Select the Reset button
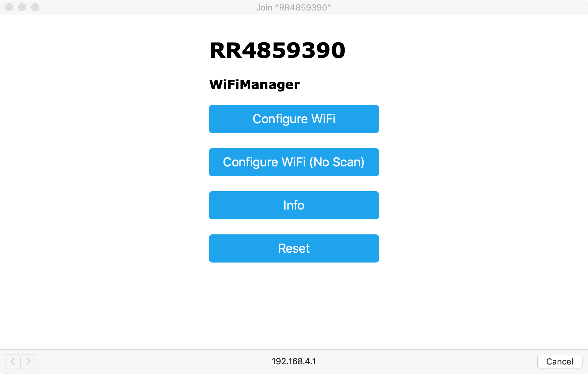Viewport: 588px width, 374px height. 294,248
